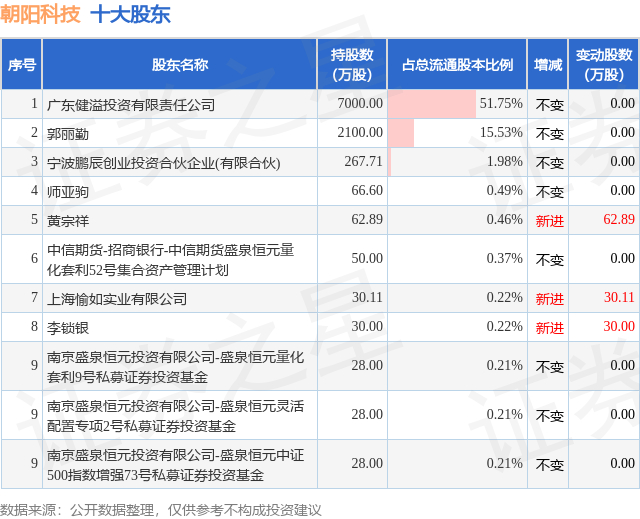This screenshot has width=640, height=519.
Task: Click shareholder 李锁银
Action: tap(68, 328)
